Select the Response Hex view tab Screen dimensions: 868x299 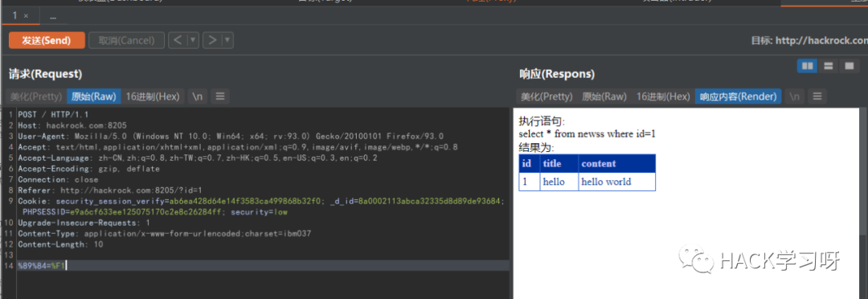(662, 96)
